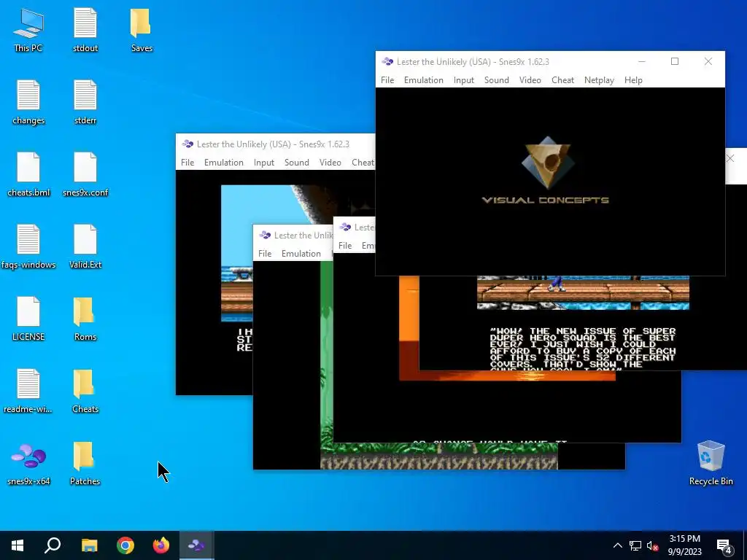
Task: Open Netplay menu in front Snes9x window
Action: click(599, 80)
